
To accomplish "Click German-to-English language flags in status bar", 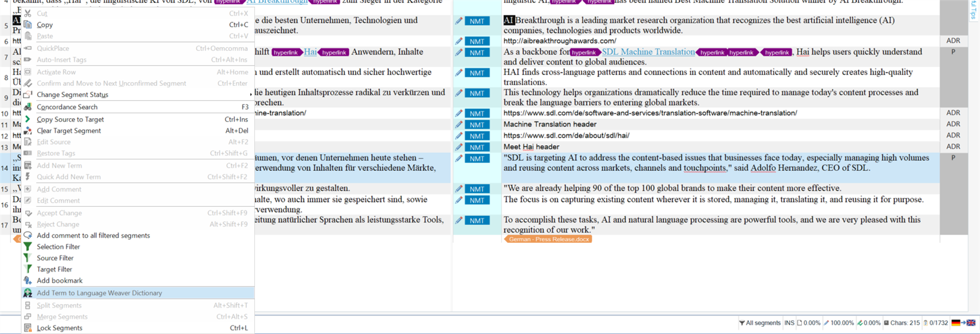I will [963, 323].
